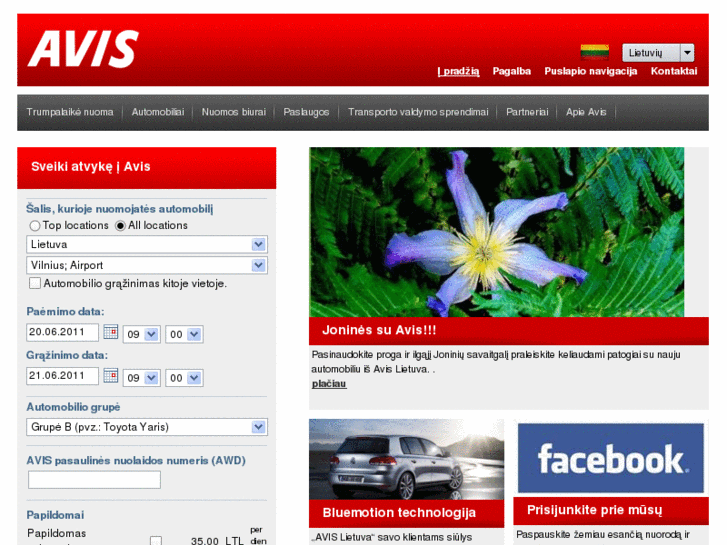Open the Kontaktai link
The image size is (727, 545).
click(x=674, y=71)
